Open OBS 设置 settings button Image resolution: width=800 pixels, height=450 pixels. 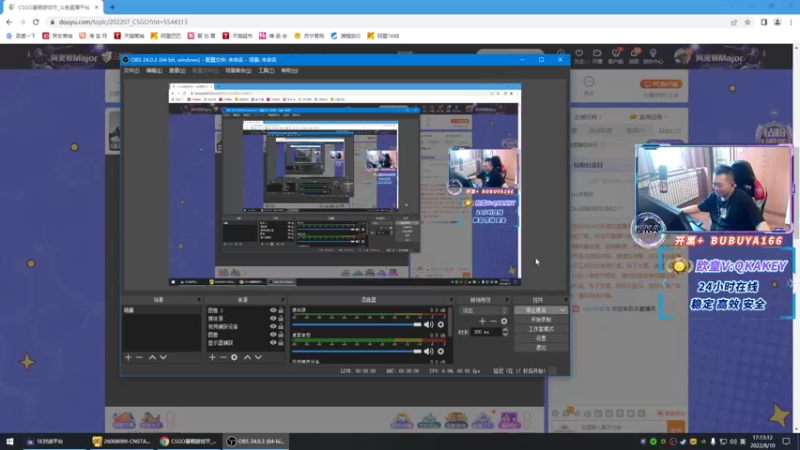541,338
